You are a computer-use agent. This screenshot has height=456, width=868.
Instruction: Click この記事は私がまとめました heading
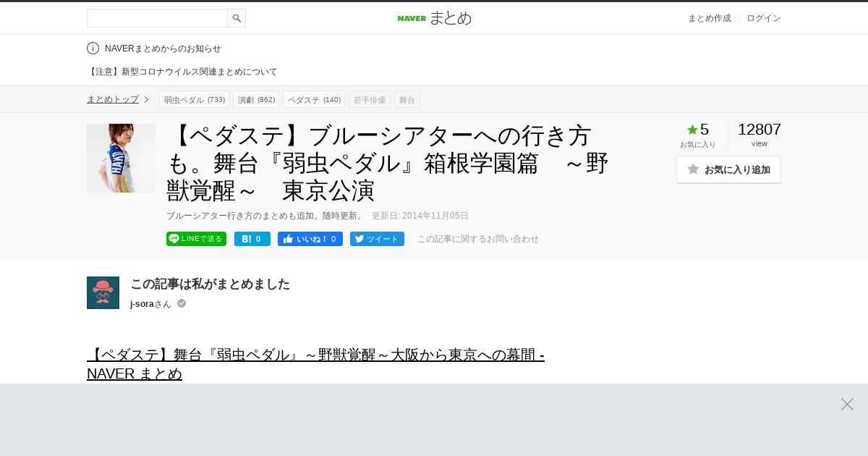click(x=210, y=284)
